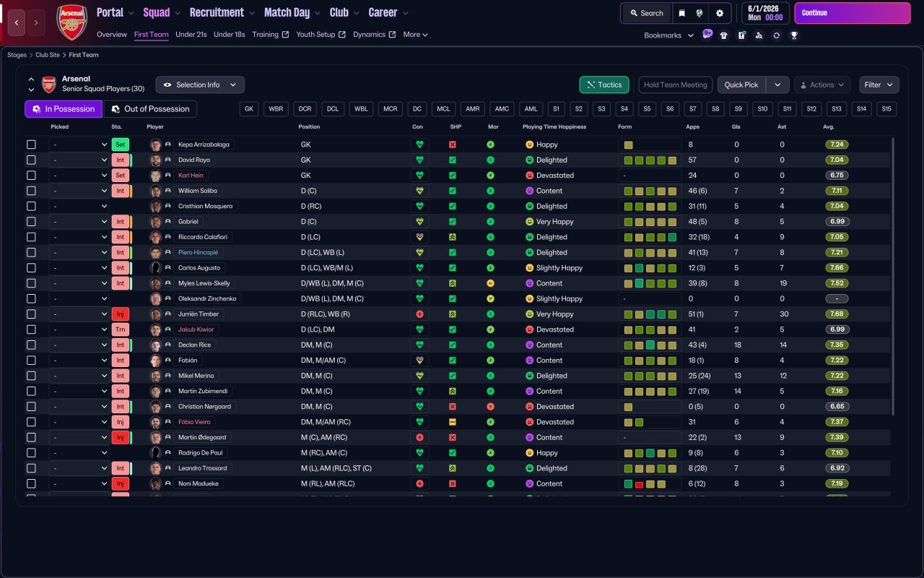The width and height of the screenshot is (924, 578).
Task: Click the Quick Pick button
Action: pos(741,85)
